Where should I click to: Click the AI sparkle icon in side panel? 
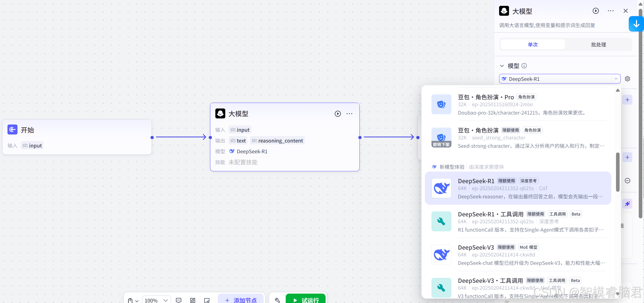pos(627,204)
